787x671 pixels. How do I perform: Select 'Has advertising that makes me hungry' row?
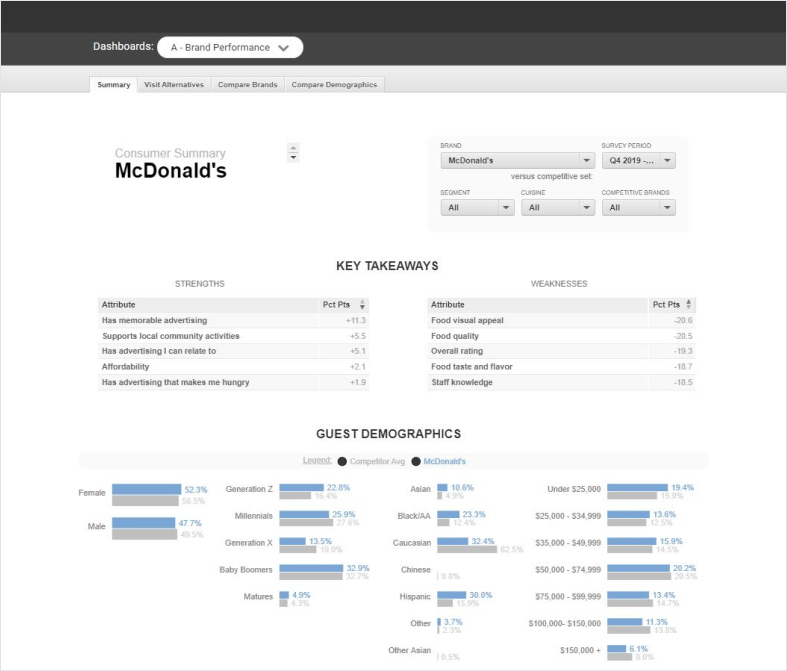coord(233,382)
